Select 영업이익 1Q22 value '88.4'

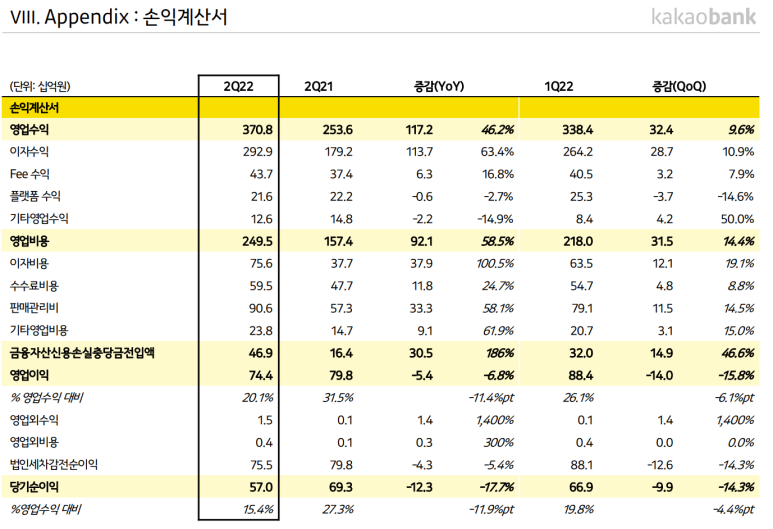(x=581, y=376)
